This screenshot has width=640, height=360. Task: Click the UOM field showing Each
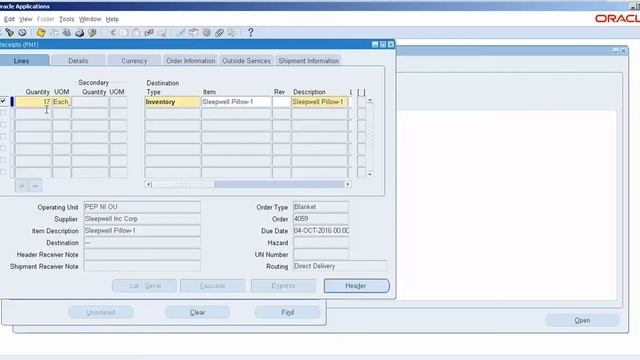point(62,102)
